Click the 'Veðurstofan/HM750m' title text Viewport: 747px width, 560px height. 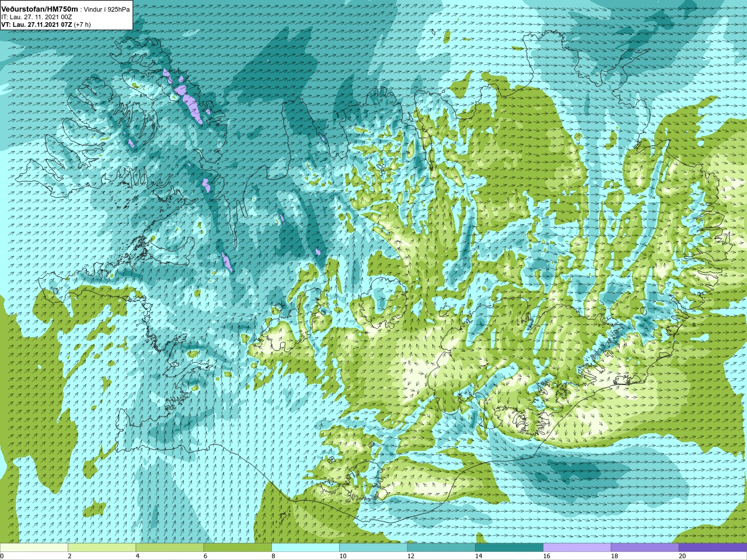click(40, 9)
